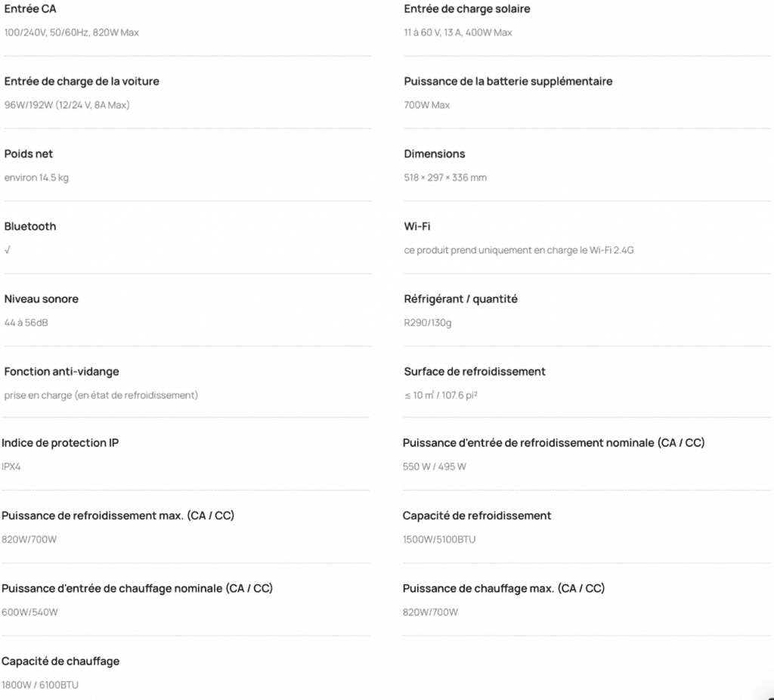
Task: Select the 1500W/5100BTU cooling capacity value
Action: [439, 540]
